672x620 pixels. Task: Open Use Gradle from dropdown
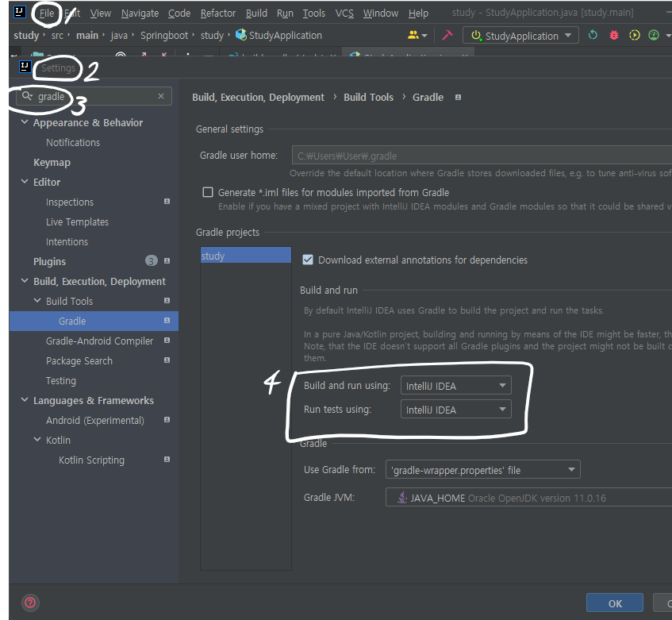[483, 469]
